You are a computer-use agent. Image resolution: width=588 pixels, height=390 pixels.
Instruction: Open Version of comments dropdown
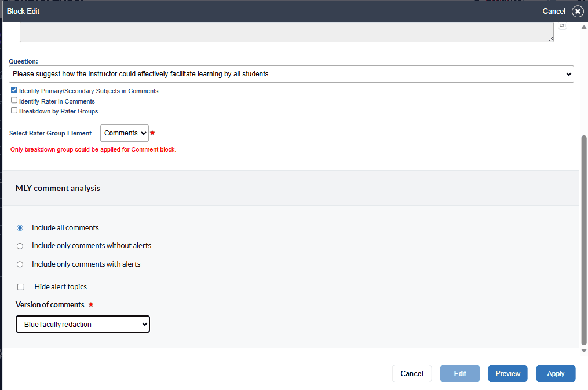coord(82,325)
